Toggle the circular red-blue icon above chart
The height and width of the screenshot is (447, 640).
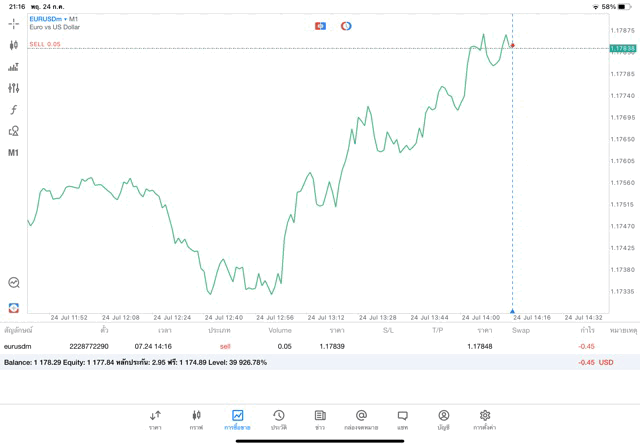[346, 26]
